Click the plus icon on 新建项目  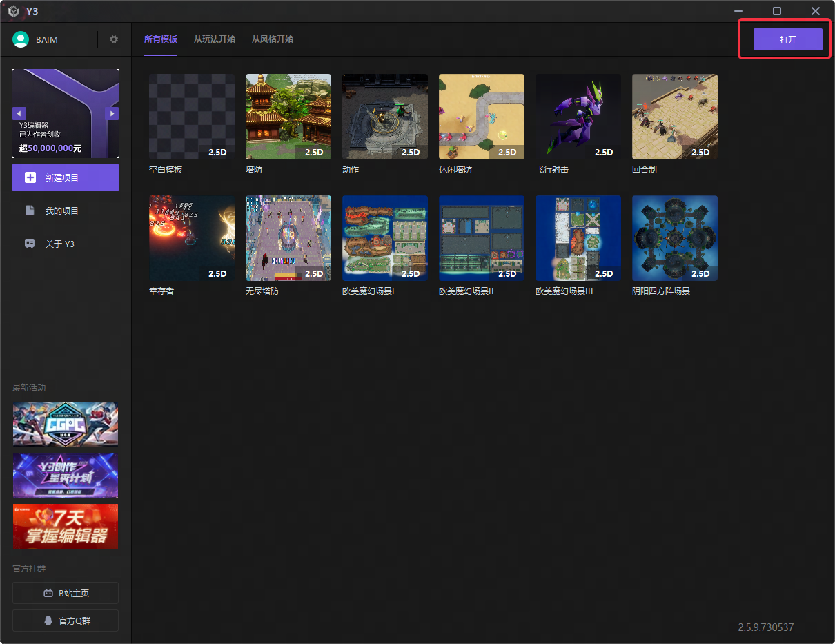(x=30, y=177)
